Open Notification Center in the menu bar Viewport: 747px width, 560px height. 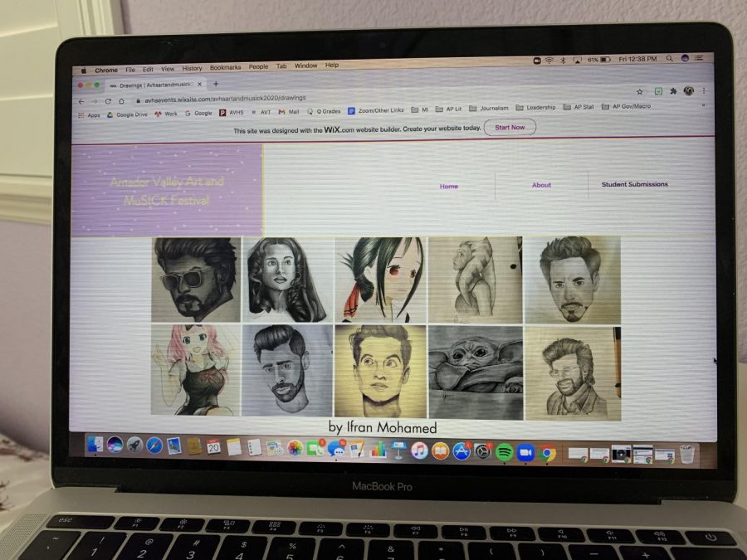click(699, 58)
